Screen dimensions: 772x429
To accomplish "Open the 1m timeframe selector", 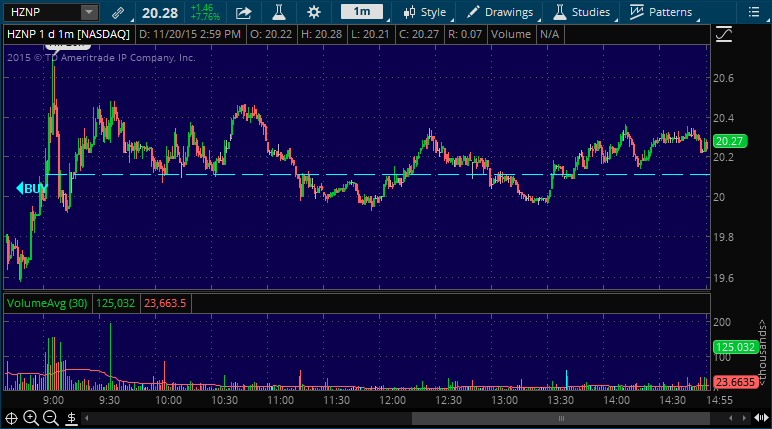I will pos(362,12).
